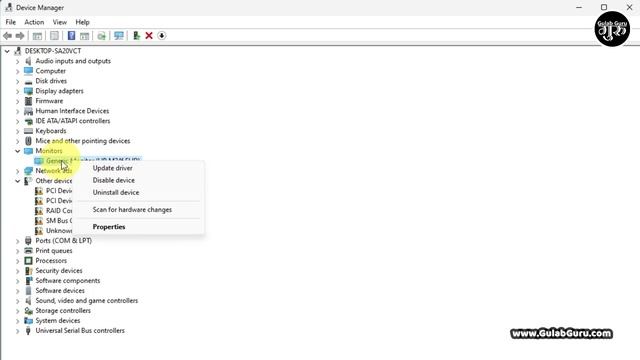Select the Security devices label
The height and width of the screenshot is (360, 640).
click(x=59, y=271)
